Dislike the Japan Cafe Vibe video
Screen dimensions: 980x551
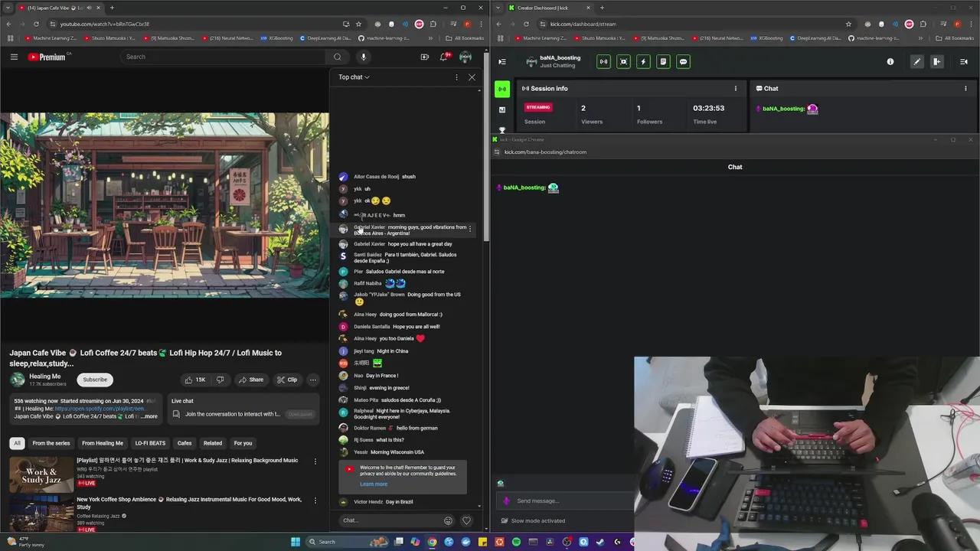click(220, 380)
